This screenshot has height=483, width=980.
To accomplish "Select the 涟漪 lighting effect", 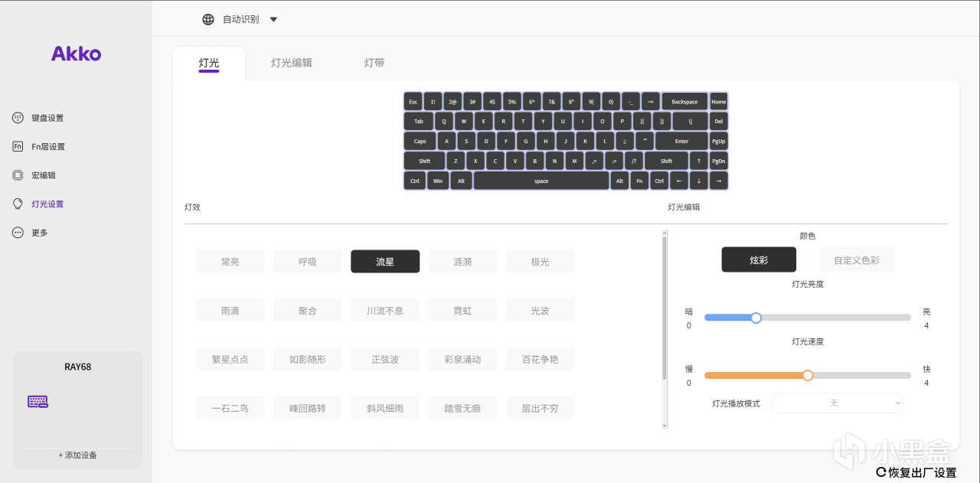I will coord(462,262).
